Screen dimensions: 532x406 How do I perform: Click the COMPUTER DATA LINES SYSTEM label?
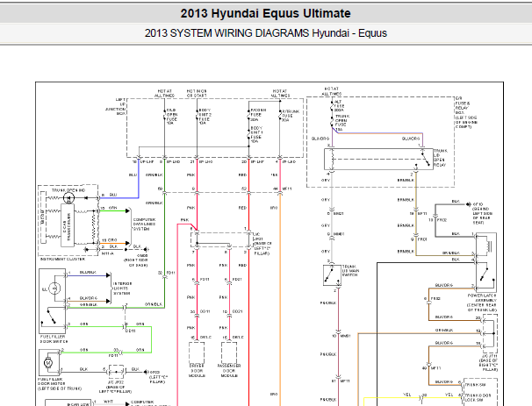point(145,224)
